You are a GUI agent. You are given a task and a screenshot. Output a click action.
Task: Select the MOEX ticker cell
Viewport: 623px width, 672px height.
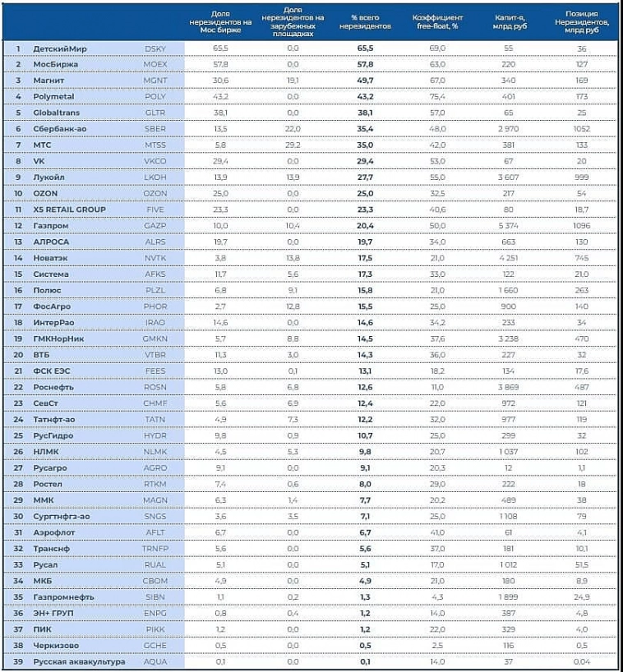click(x=155, y=64)
